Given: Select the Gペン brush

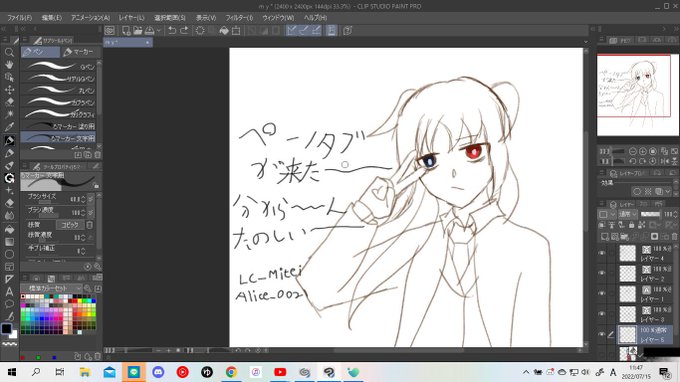Looking at the screenshot, I should point(58,66).
